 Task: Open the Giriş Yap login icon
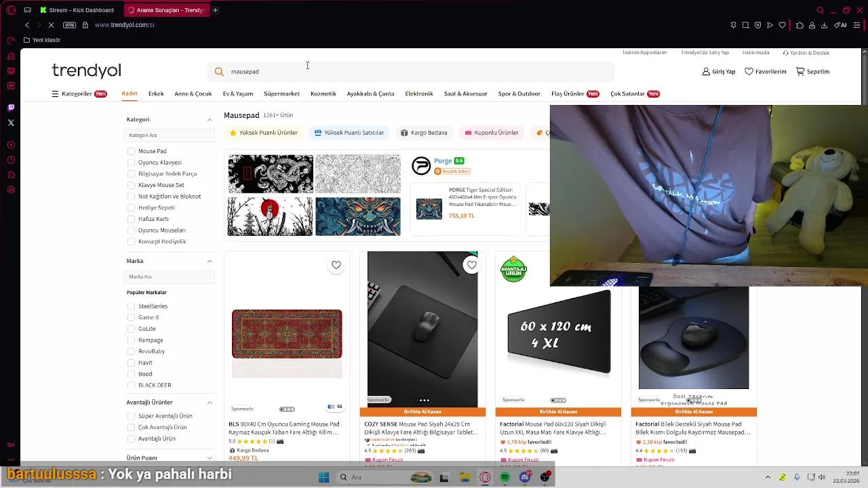point(706,72)
